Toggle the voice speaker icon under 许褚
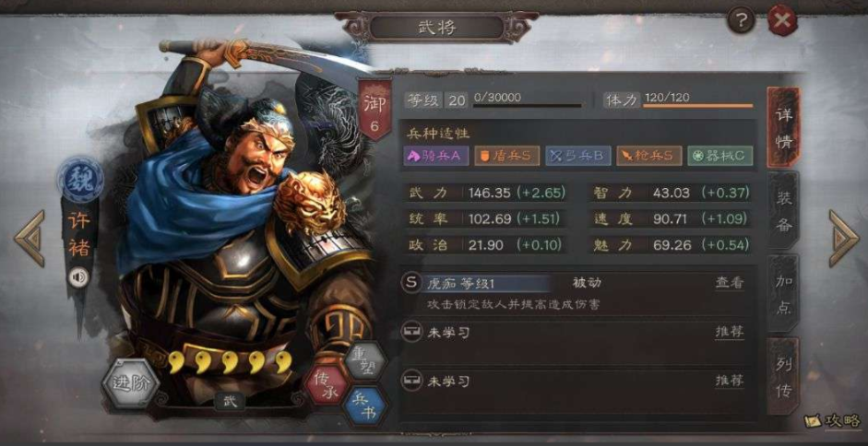 coord(78,277)
